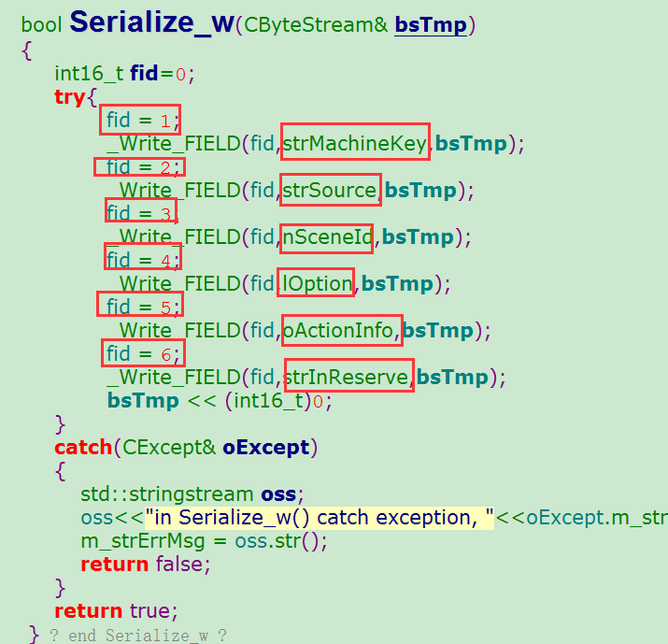668x644 pixels.
Task: Click the return false statement
Action: click(146, 565)
